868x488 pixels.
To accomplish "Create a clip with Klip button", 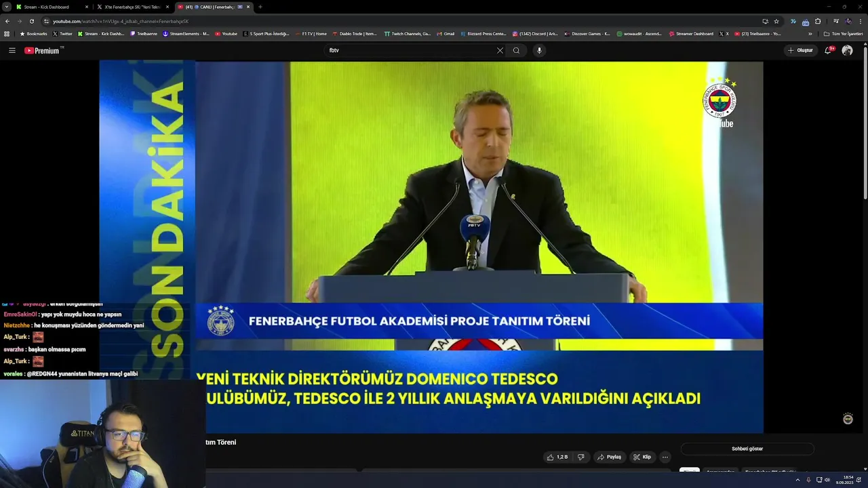I will pos(642,457).
